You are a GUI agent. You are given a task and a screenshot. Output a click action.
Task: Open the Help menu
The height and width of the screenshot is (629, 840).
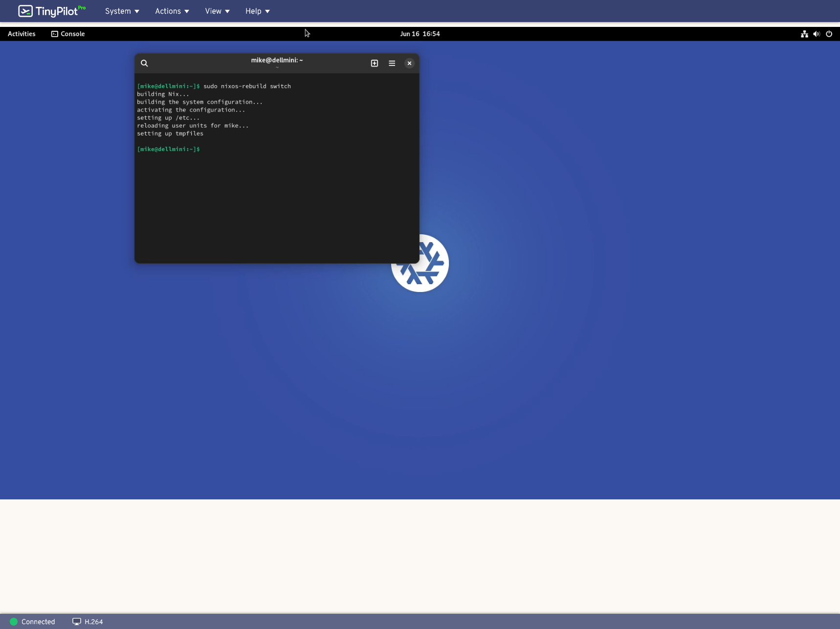258,11
